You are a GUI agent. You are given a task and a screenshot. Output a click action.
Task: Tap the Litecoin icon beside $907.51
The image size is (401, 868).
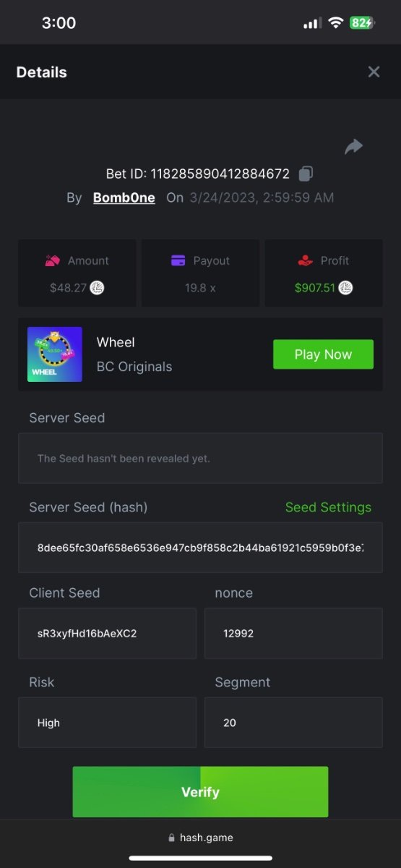(346, 288)
